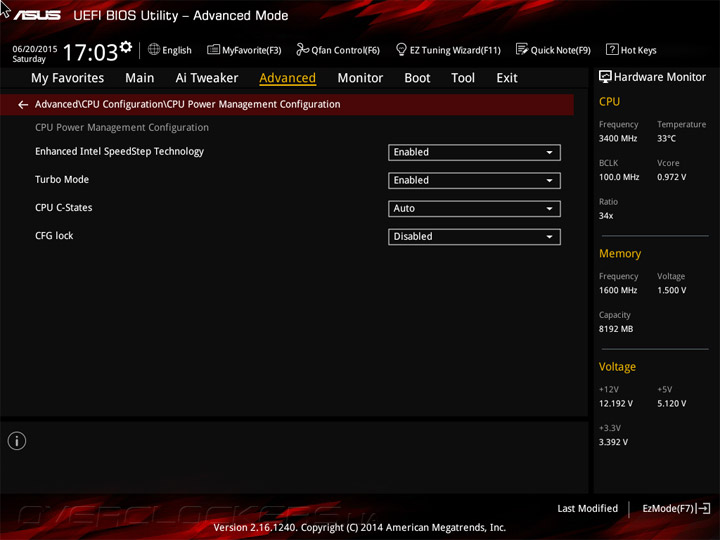Click the info circle icon

tap(17, 441)
